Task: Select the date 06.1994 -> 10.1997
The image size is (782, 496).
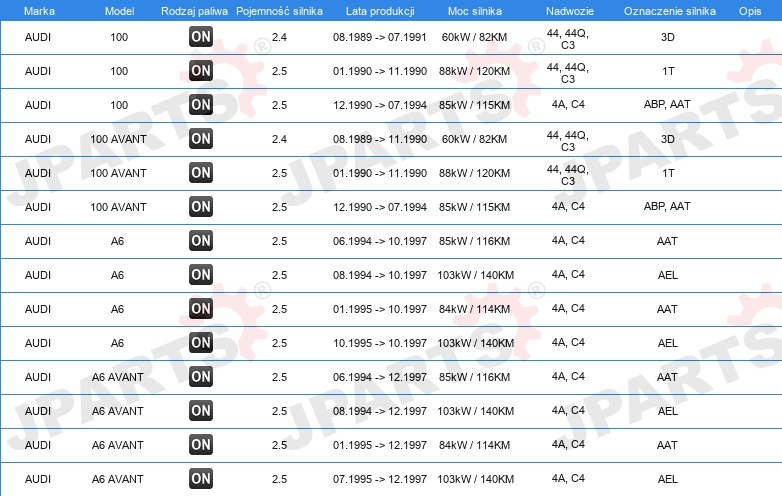Action: pos(380,241)
